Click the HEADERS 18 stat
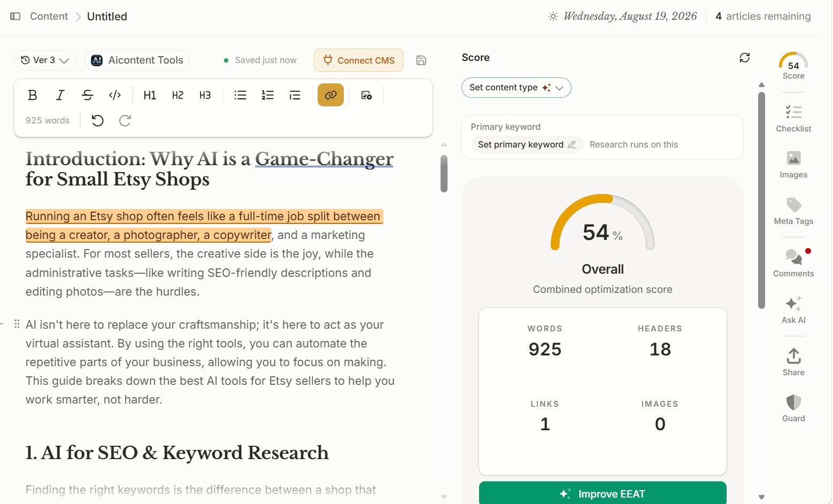 660,341
